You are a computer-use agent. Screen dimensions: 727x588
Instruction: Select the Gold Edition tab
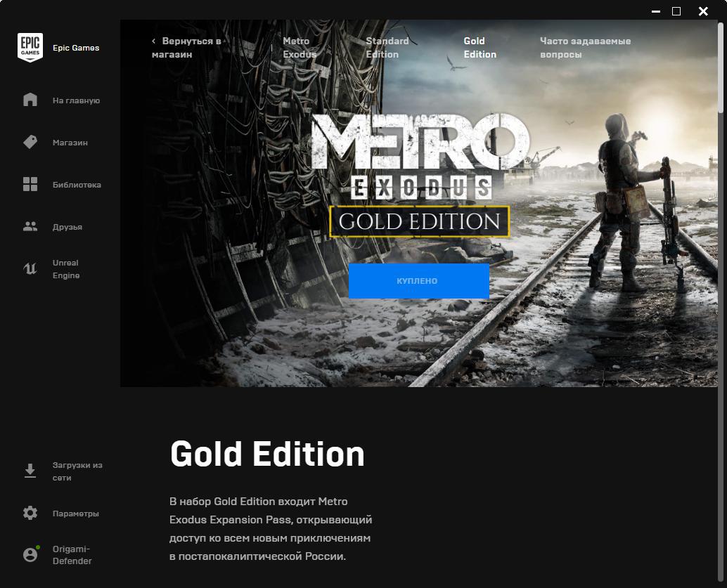(x=480, y=48)
